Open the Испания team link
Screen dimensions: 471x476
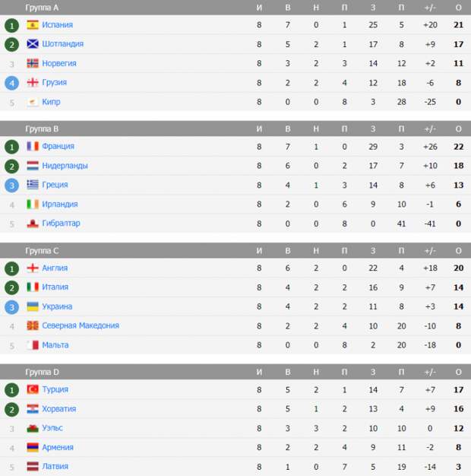coord(57,25)
